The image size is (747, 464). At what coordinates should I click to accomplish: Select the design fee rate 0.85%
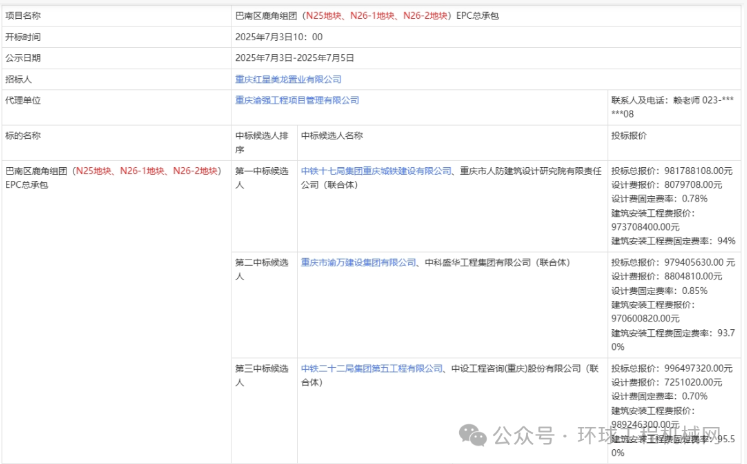coord(695,291)
